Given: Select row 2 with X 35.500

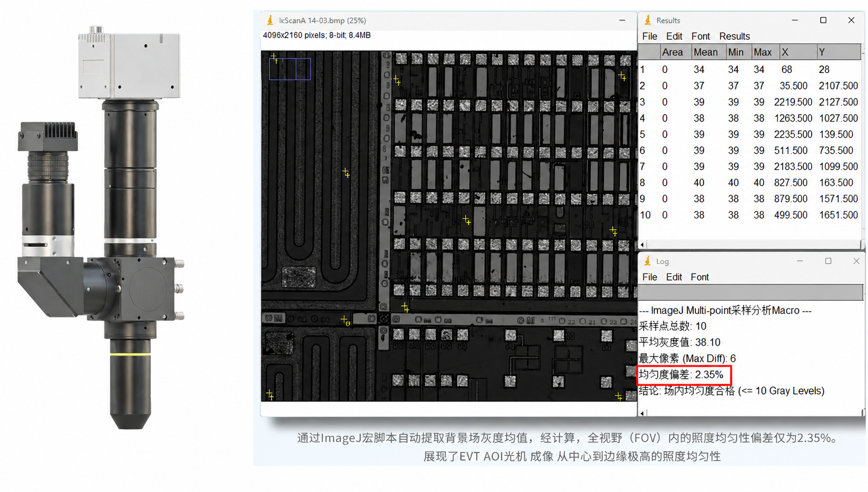Looking at the screenshot, I should pyautogui.click(x=750, y=85).
